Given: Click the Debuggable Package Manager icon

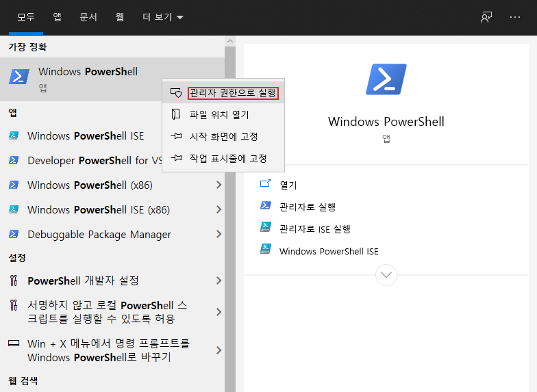Looking at the screenshot, I should tap(14, 234).
